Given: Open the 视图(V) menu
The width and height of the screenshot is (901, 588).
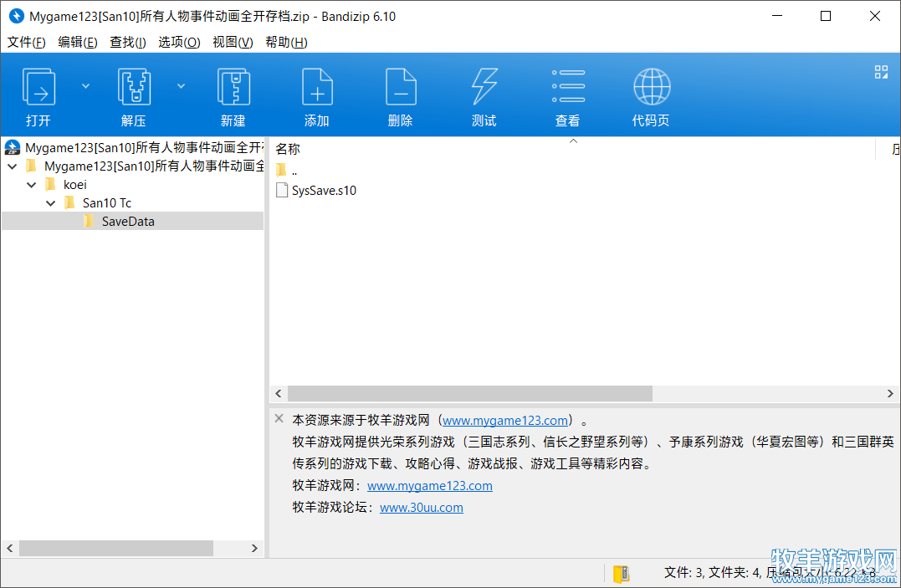Looking at the screenshot, I should tap(233, 42).
